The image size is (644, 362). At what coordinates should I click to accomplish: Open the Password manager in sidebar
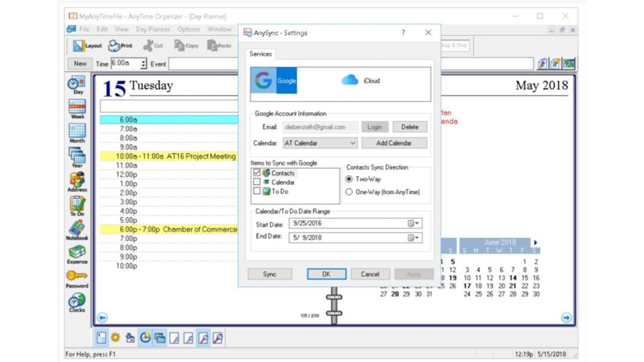point(78,279)
